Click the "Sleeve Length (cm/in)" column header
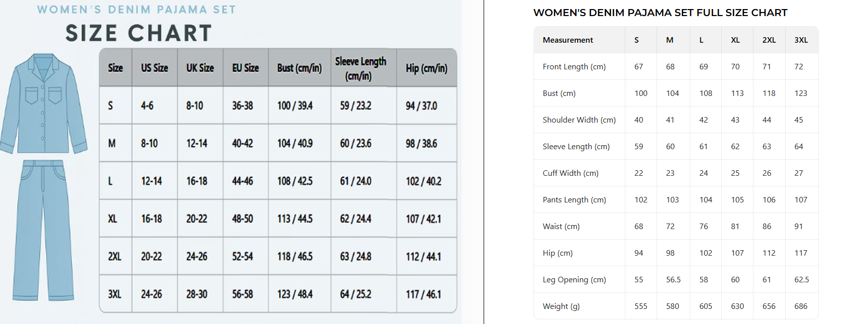Image resolution: width=868 pixels, height=324 pixels. 361,68
